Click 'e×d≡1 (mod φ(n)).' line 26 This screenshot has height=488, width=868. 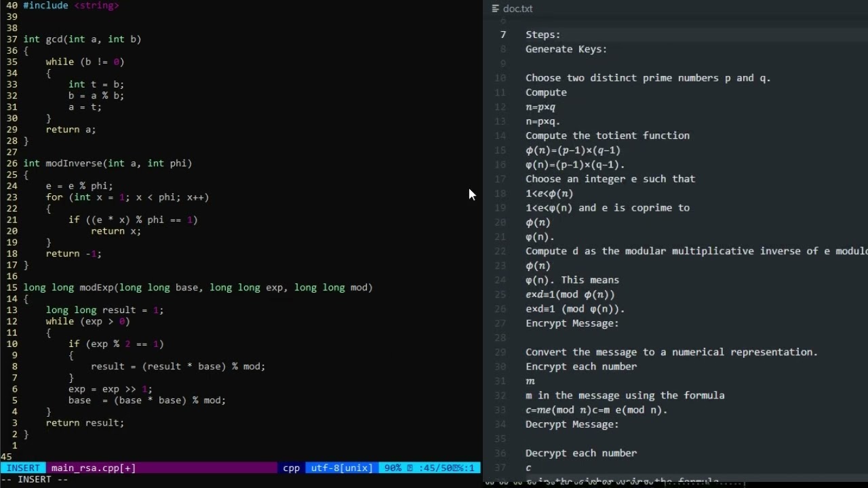coord(575,309)
